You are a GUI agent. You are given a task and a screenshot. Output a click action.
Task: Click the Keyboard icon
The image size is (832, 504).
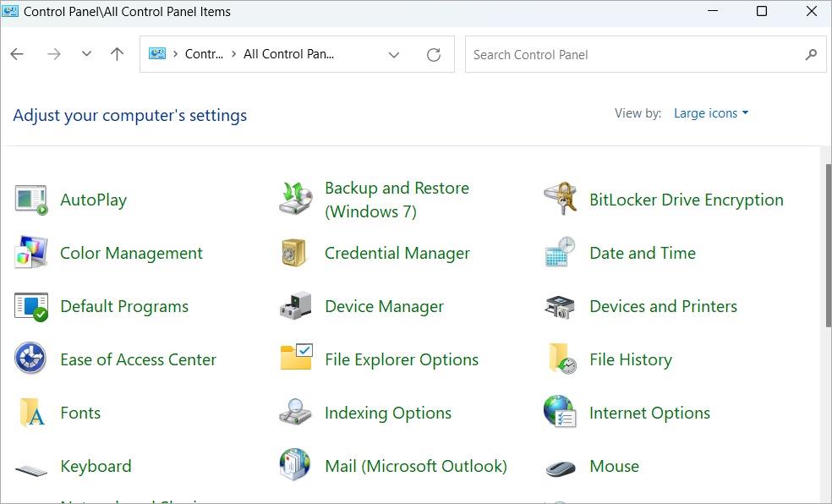coord(31,470)
